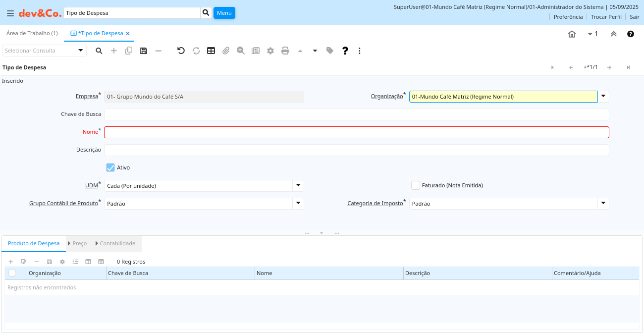The height and width of the screenshot is (334, 644).
Task: Click the save record floppy disk icon
Action: point(144,51)
